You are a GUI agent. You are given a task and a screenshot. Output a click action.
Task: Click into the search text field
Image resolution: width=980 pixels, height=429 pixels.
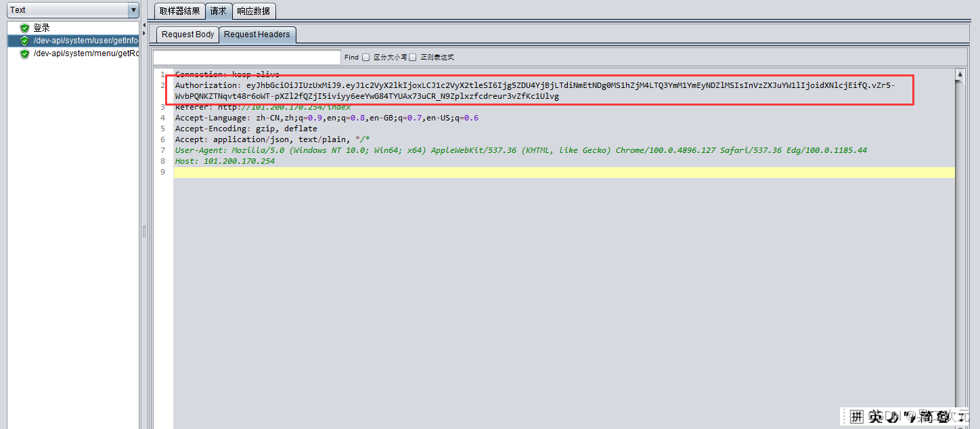pyautogui.click(x=247, y=58)
